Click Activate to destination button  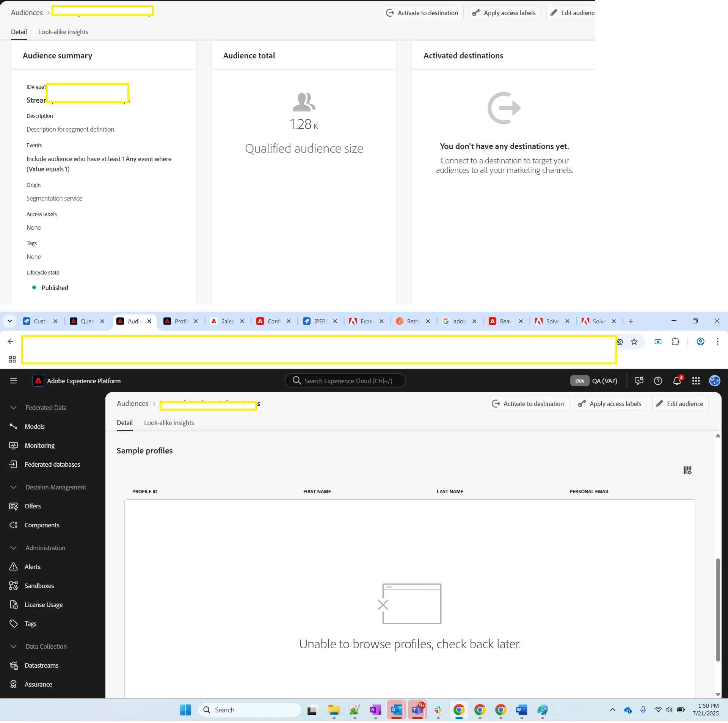pos(529,404)
